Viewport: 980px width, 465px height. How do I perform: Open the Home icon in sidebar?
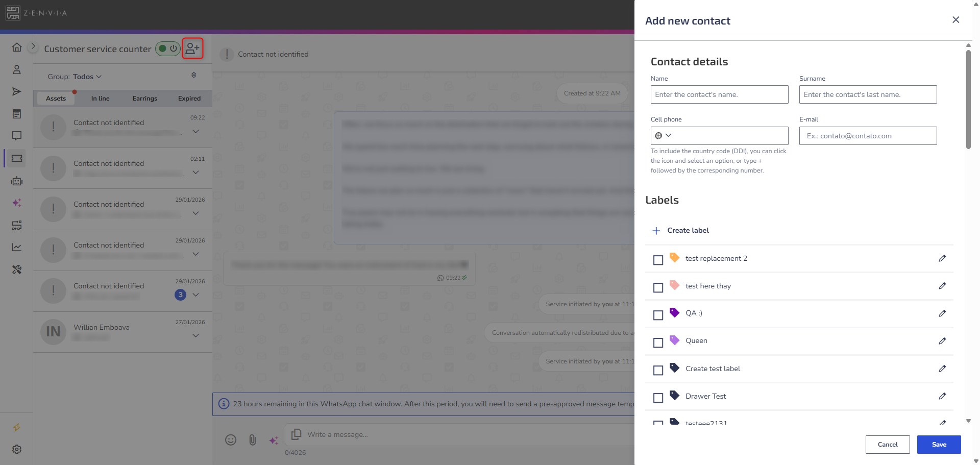point(17,47)
